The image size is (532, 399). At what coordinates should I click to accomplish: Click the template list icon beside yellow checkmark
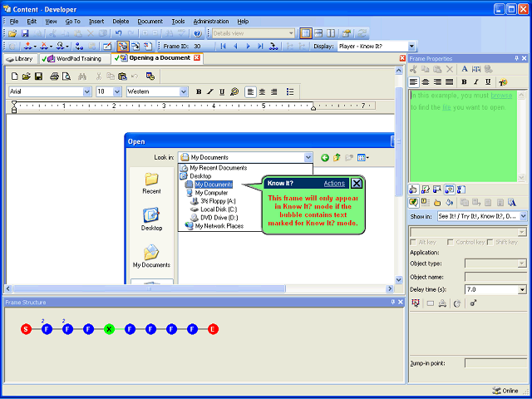425,203
